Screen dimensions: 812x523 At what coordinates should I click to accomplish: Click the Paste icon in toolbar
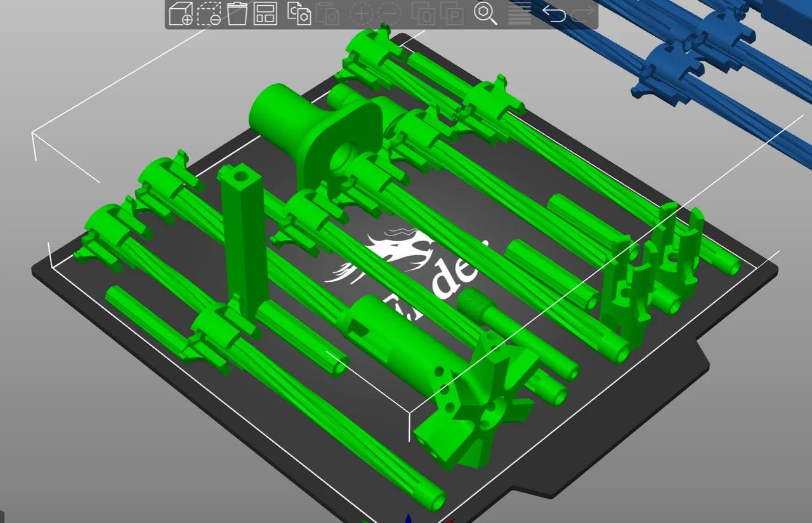pyautogui.click(x=327, y=13)
